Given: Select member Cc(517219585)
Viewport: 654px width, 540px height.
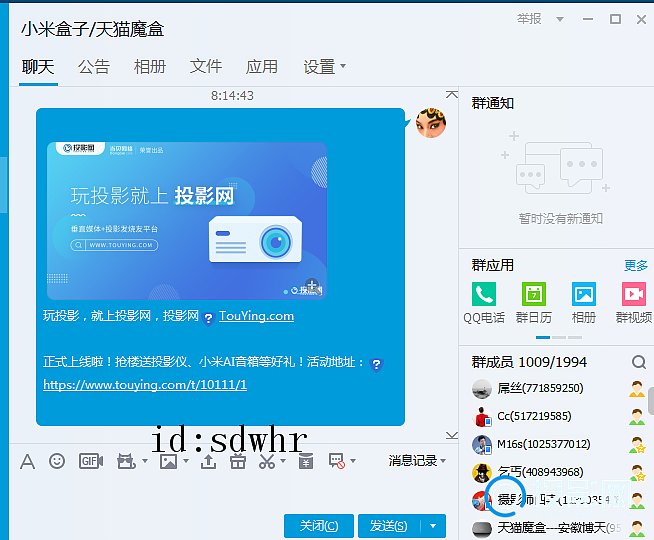Looking at the screenshot, I should 558,417.
